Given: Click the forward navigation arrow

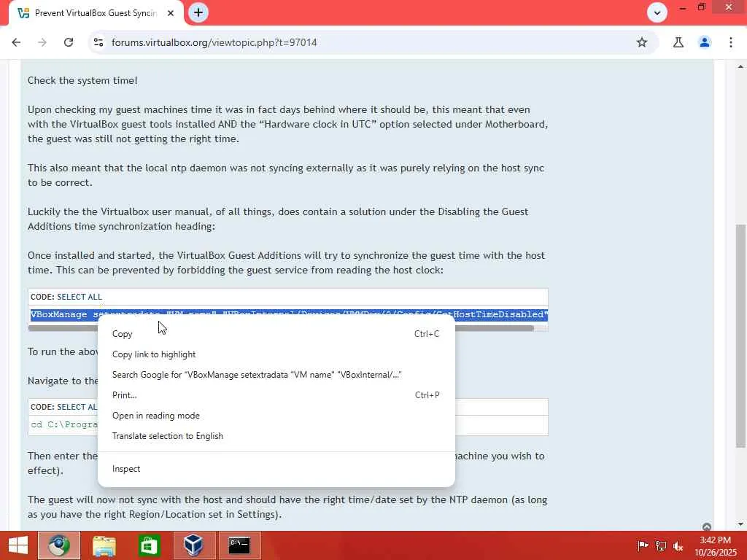Looking at the screenshot, I should 42,42.
